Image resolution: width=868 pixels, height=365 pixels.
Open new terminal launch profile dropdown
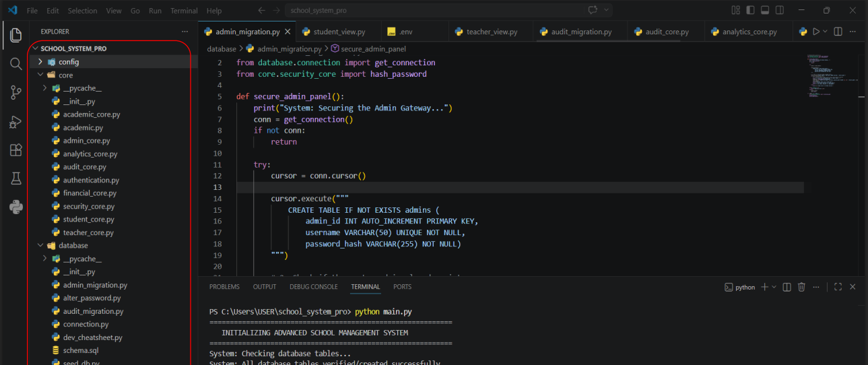pyautogui.click(x=774, y=287)
